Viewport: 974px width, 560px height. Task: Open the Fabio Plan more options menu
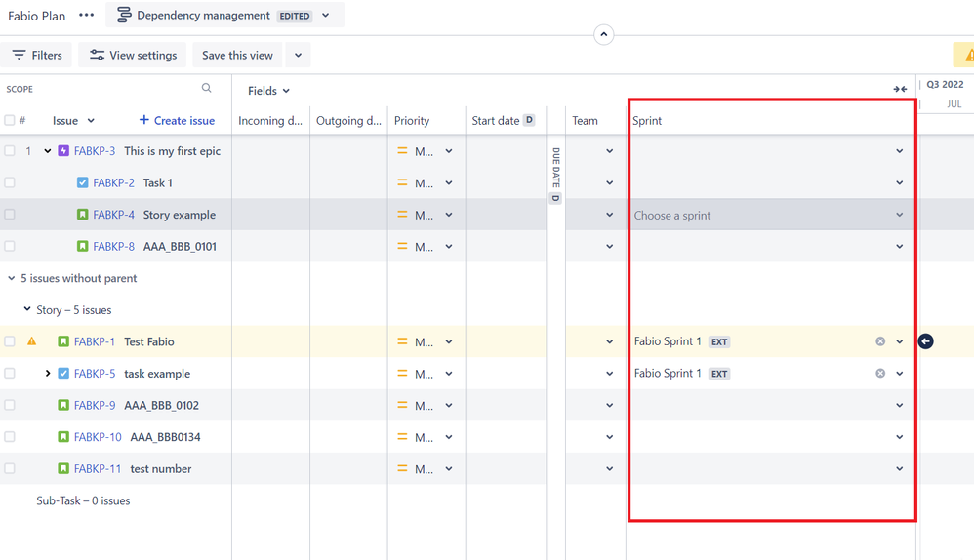coord(86,15)
